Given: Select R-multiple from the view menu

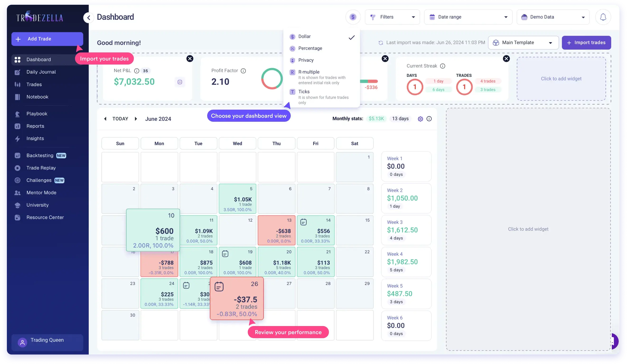Looking at the screenshot, I should point(309,72).
